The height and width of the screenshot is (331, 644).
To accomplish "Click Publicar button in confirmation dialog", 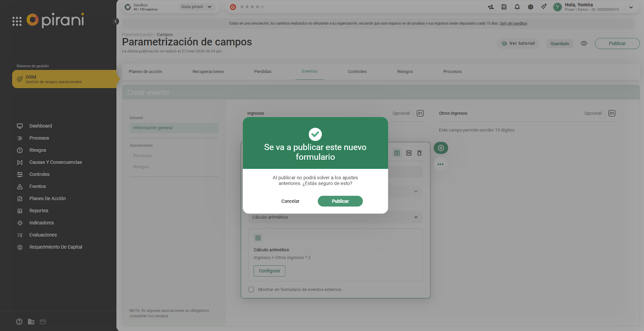I will (x=340, y=201).
